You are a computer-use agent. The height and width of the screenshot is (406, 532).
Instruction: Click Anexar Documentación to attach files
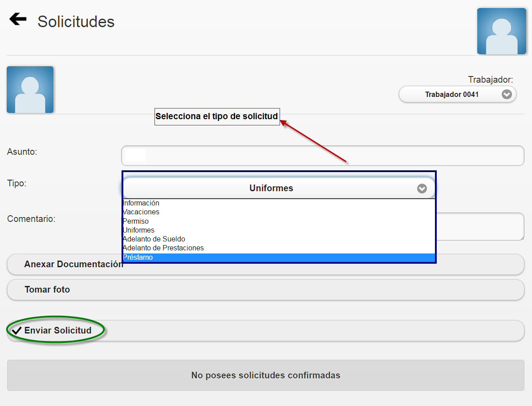pos(73,264)
